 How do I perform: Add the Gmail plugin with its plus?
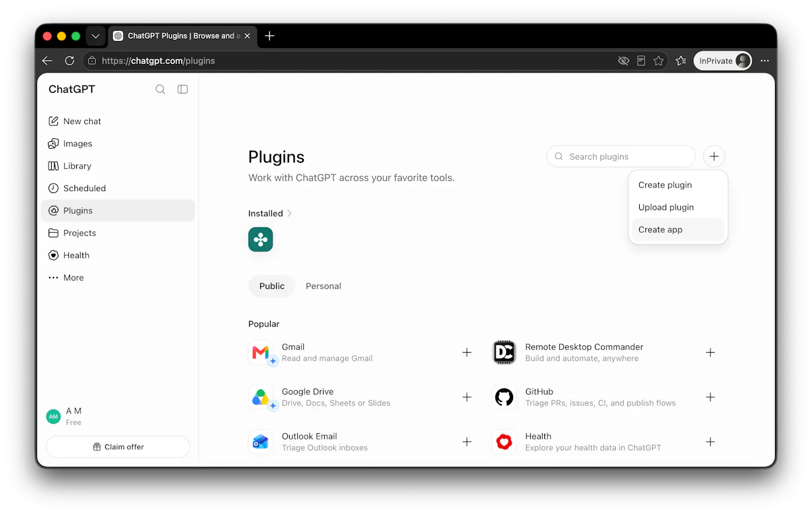pyautogui.click(x=467, y=353)
